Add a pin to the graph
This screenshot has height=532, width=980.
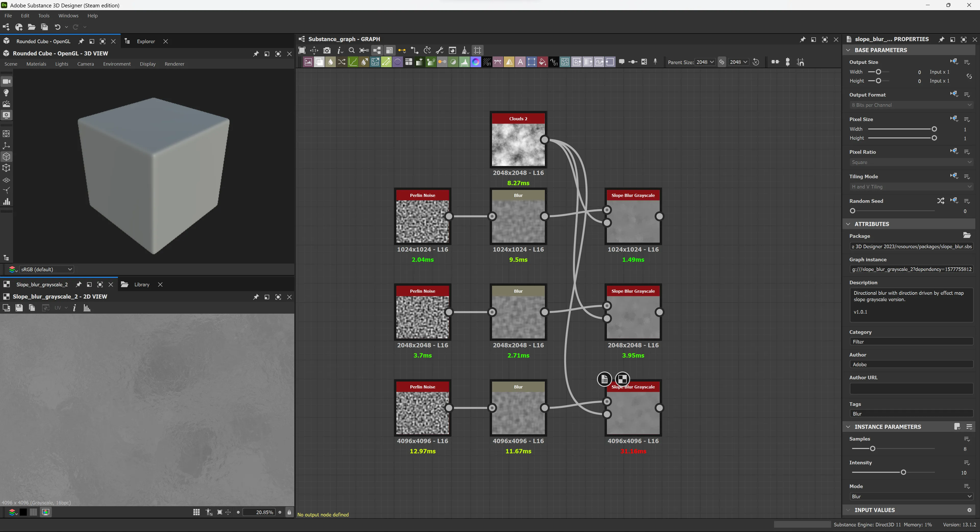(655, 62)
